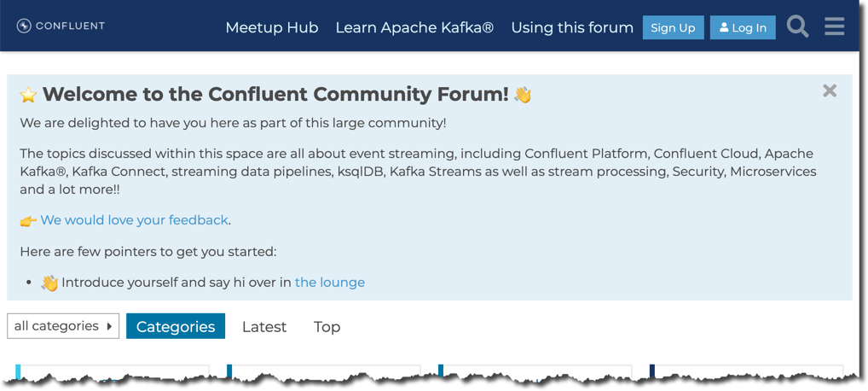Click 'Here are few pointers to get you started:'
Screen dimensions: 868x391
pyautogui.click(x=148, y=252)
